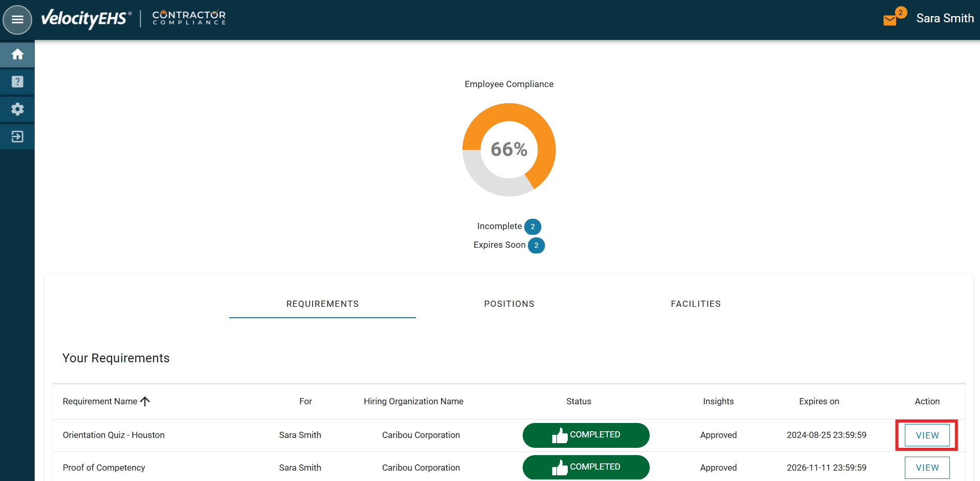
Task: Switch to the Positions tab
Action: pyautogui.click(x=509, y=304)
